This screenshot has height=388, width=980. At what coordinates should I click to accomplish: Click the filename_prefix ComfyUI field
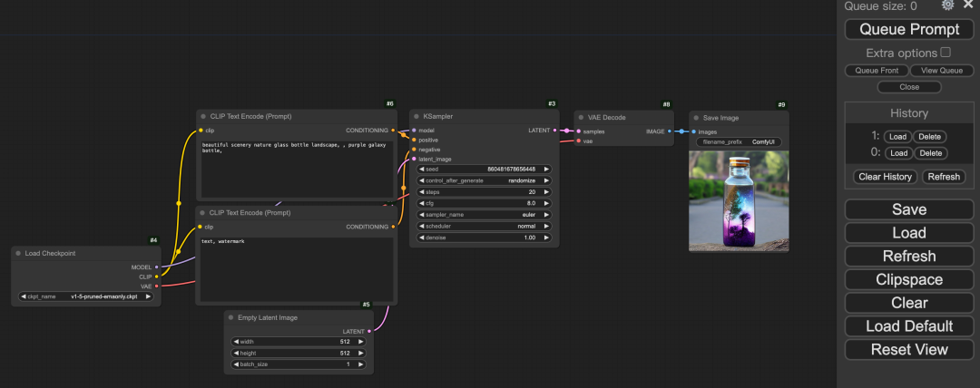click(x=739, y=142)
